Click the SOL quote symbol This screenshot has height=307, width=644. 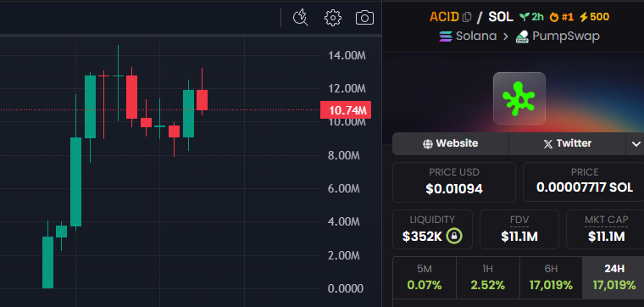[x=501, y=17]
